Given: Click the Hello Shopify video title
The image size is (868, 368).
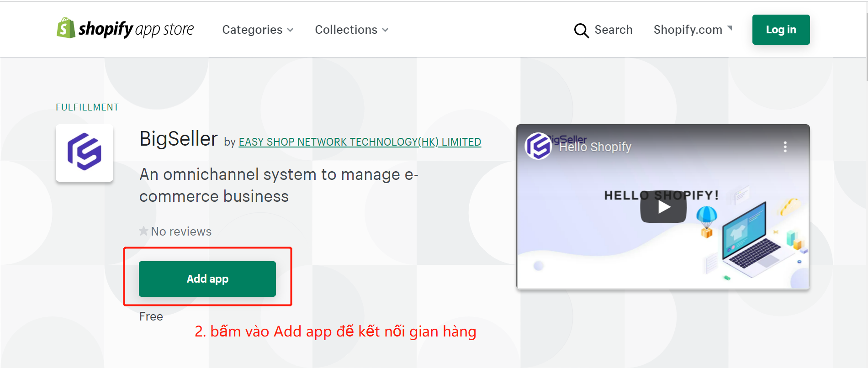Looking at the screenshot, I should [595, 147].
